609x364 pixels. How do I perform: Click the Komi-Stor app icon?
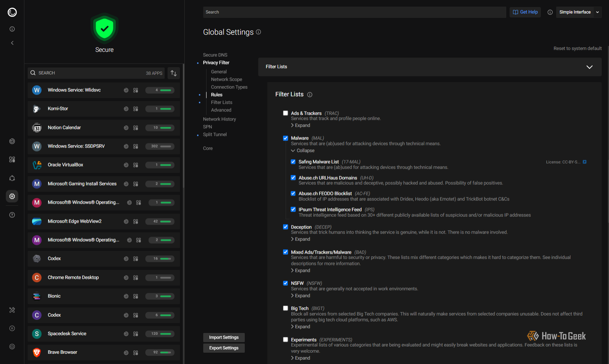[x=37, y=109]
